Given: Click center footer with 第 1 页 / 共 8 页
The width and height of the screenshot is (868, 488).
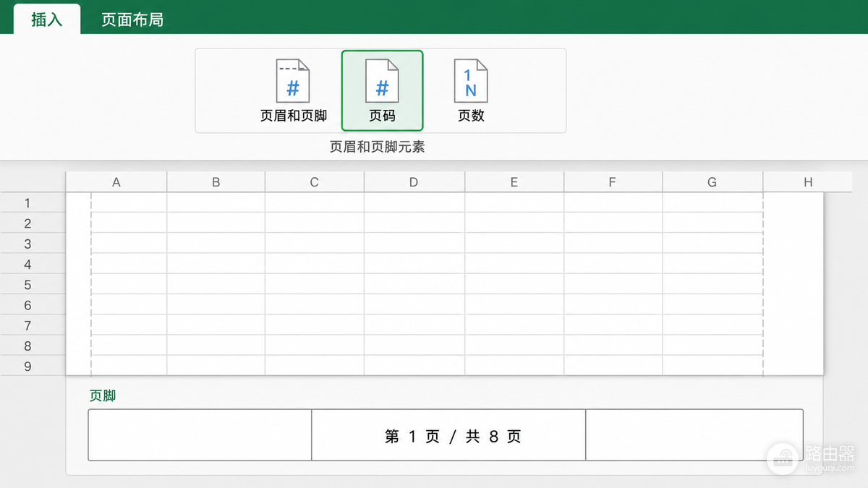Looking at the screenshot, I should [x=448, y=435].
